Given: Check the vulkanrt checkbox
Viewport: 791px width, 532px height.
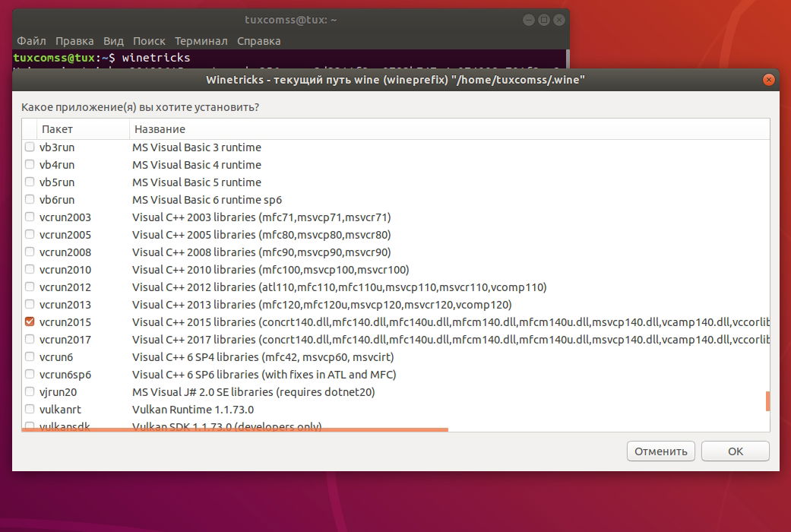Looking at the screenshot, I should click(x=30, y=409).
